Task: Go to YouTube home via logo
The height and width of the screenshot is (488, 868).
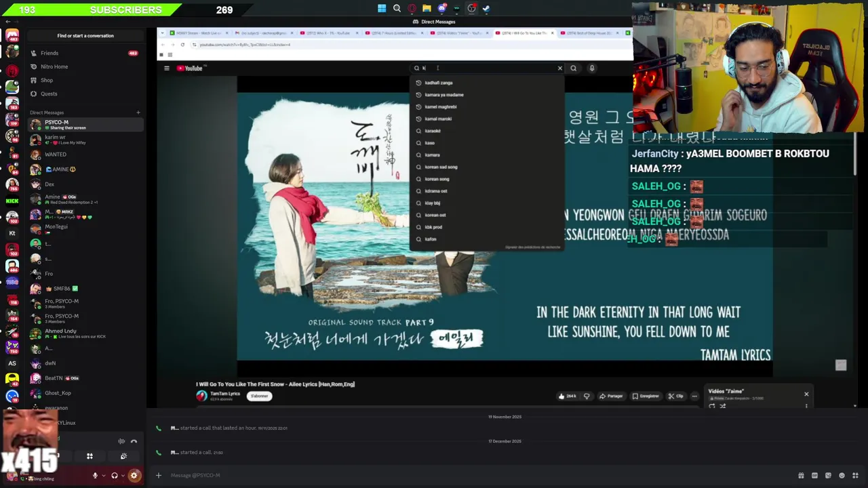Action: (x=191, y=68)
